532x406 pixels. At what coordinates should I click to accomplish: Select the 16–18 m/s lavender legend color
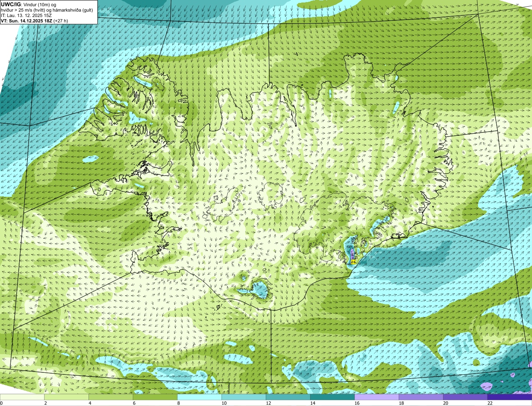[x=377, y=397]
